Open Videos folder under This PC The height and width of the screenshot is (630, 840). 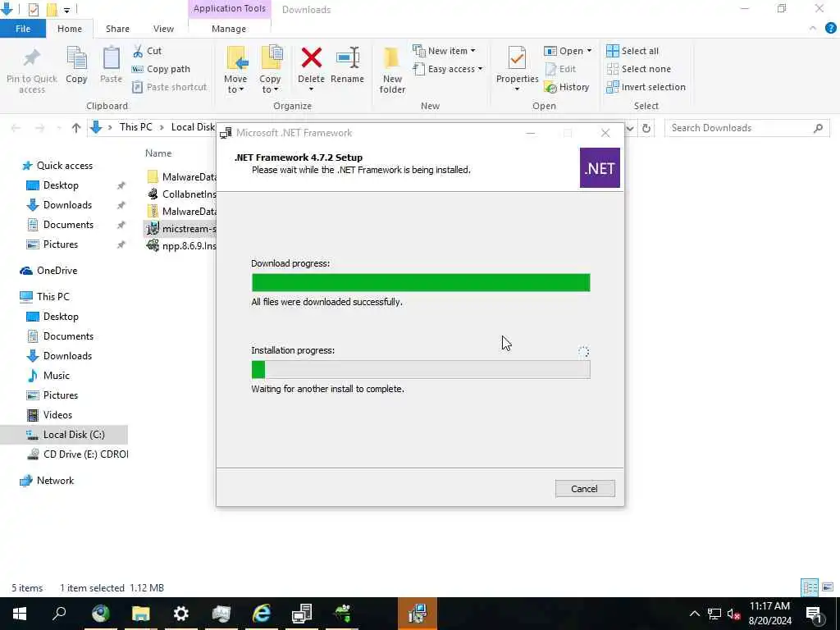tap(57, 414)
